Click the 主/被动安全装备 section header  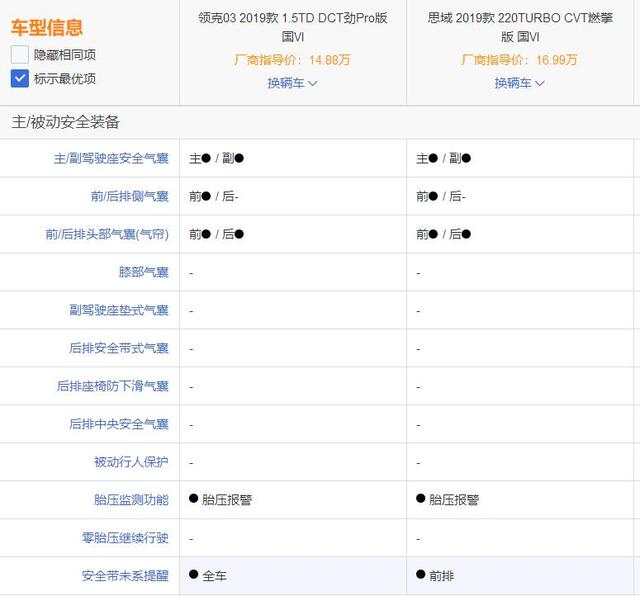point(65,122)
